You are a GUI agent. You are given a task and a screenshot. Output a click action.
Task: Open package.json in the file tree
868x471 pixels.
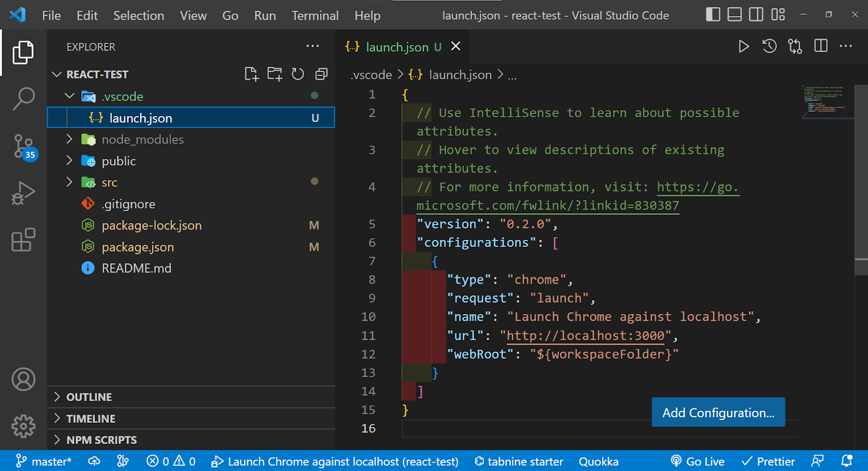[138, 247]
